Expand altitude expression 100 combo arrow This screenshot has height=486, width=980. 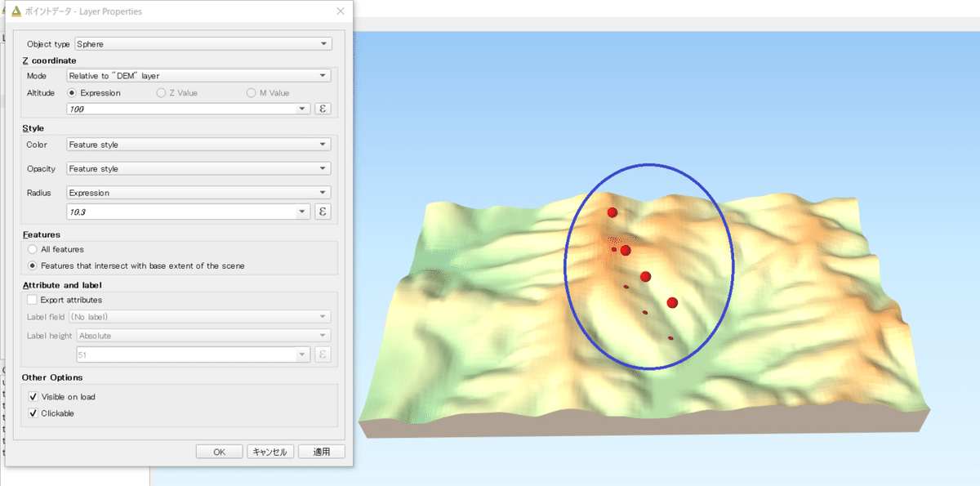tap(303, 109)
